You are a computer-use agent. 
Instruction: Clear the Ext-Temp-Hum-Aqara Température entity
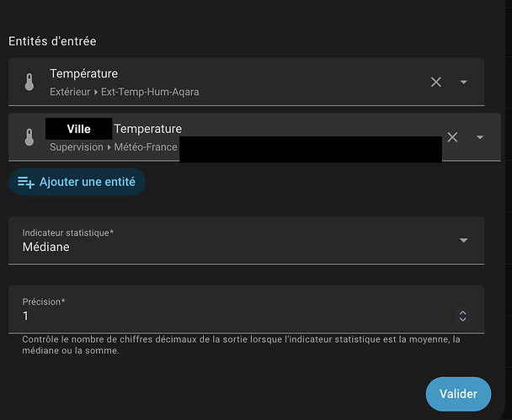(436, 82)
